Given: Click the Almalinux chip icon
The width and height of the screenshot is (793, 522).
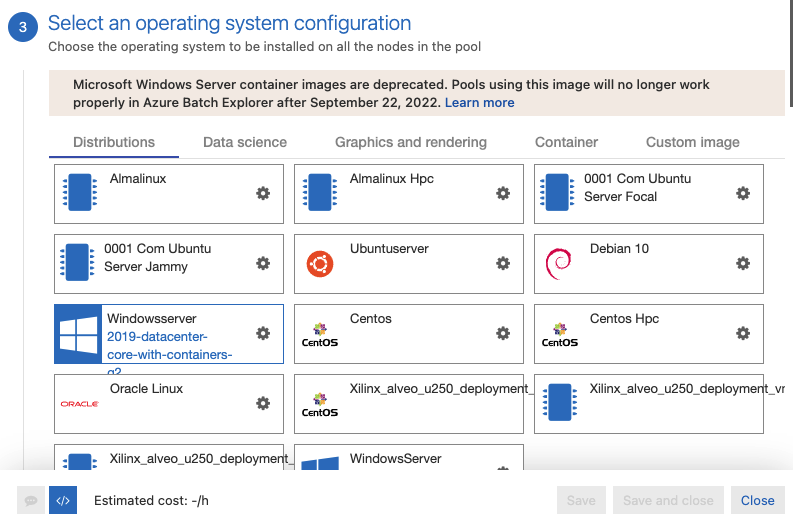Looking at the screenshot, I should [x=80, y=192].
